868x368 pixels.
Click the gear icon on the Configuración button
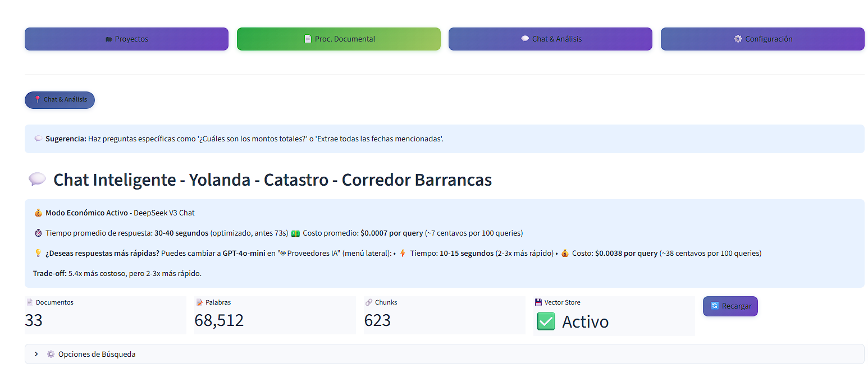tap(738, 39)
